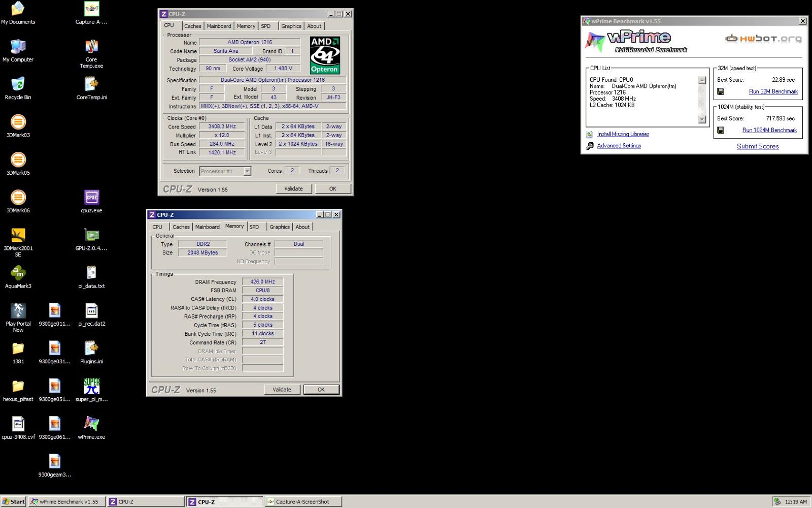Launch 3DMark03 from desktop
Screen dimensions: 812x508
[18, 126]
